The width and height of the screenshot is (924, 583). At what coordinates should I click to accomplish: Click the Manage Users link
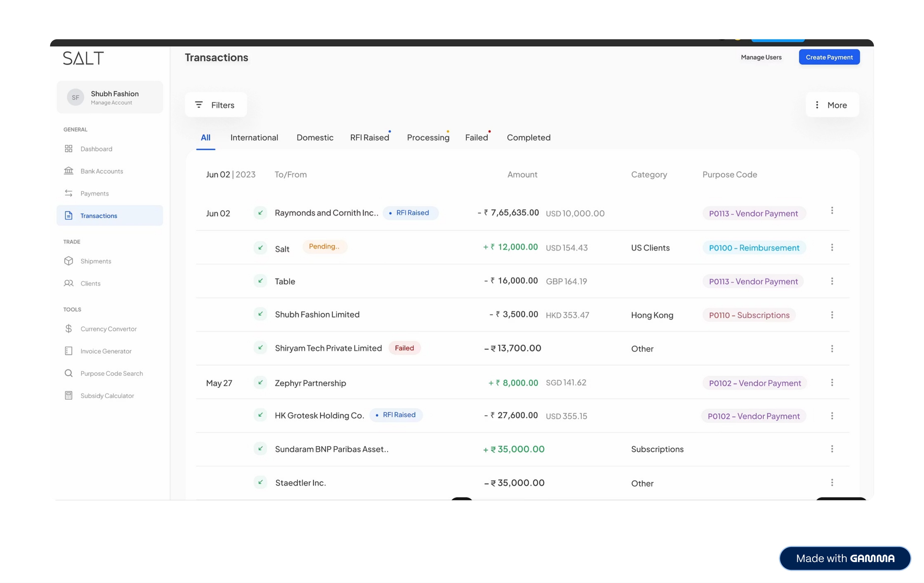pos(761,57)
